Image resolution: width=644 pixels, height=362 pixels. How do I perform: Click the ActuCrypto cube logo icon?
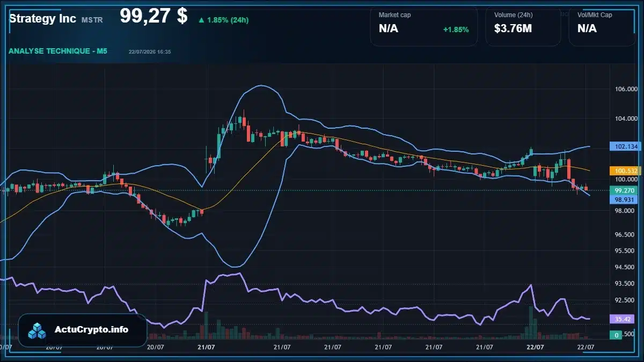[38, 330]
